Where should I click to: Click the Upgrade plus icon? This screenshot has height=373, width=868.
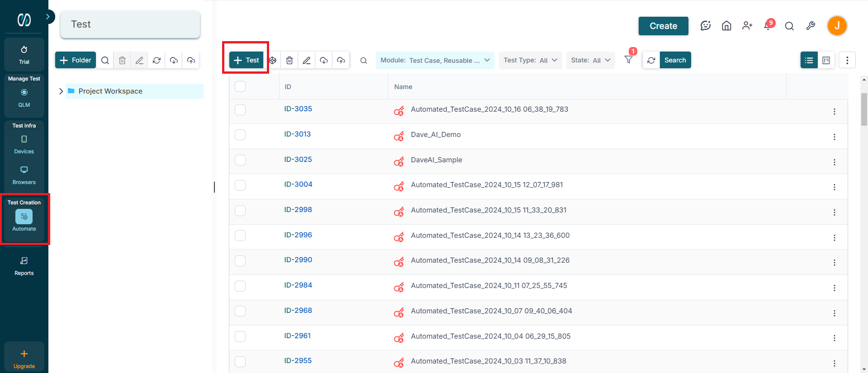pyautogui.click(x=24, y=354)
